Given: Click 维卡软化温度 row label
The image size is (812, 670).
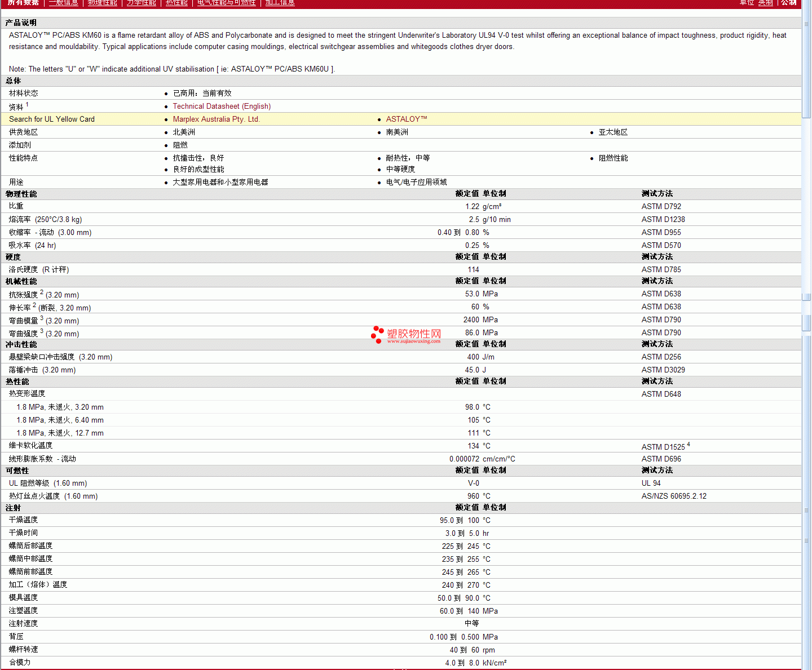Looking at the screenshot, I should pos(30,445).
